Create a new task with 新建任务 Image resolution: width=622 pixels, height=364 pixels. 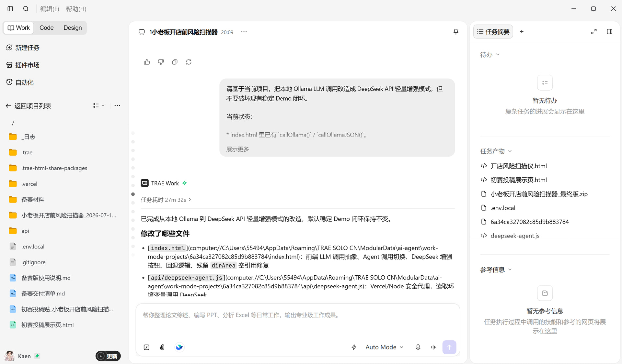click(23, 48)
